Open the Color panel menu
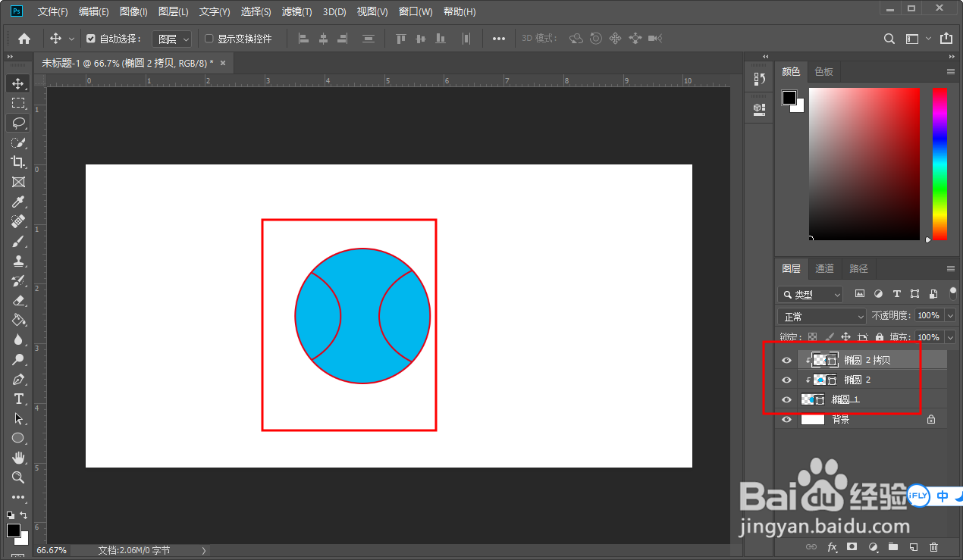Viewport: 963px width, 560px height. point(951,71)
